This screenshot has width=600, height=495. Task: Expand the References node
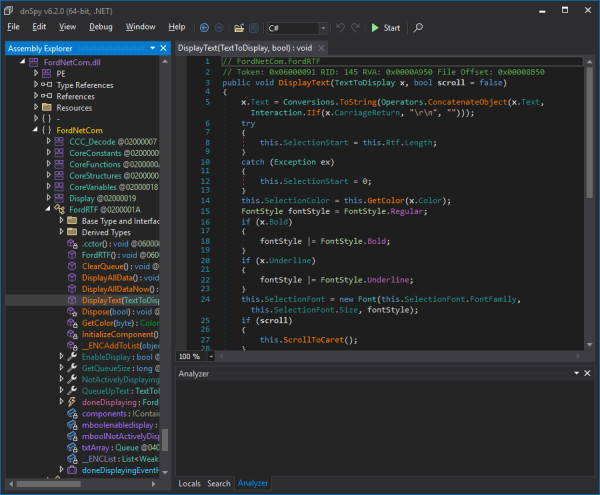36,96
